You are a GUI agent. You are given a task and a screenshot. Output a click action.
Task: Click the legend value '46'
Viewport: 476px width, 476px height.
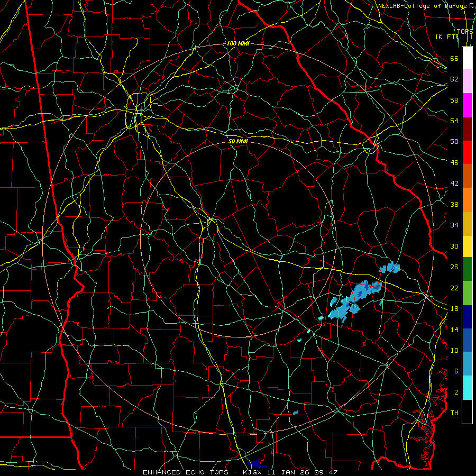(x=454, y=163)
